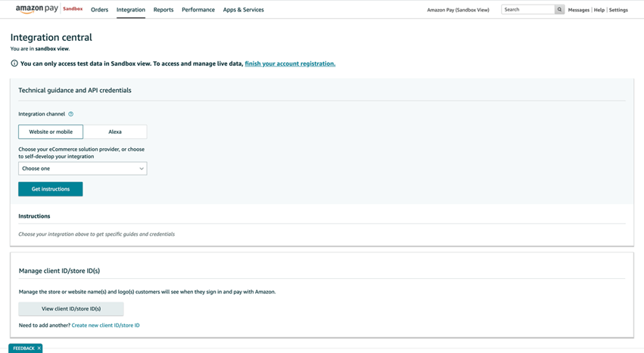Image resolution: width=644 pixels, height=353 pixels.
Task: Open the Reports menu
Action: coord(163,9)
